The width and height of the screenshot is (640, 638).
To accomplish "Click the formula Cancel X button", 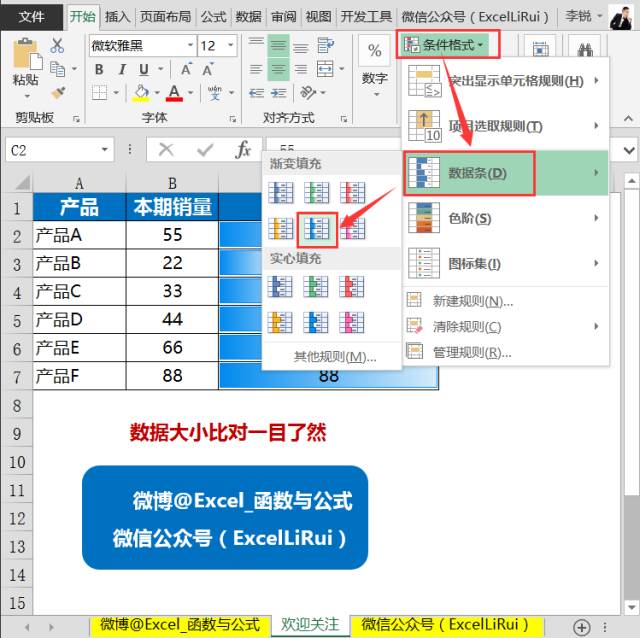I will coord(166,150).
